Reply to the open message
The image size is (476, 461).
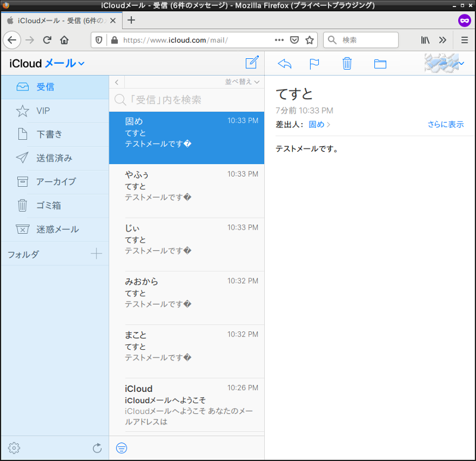[284, 64]
